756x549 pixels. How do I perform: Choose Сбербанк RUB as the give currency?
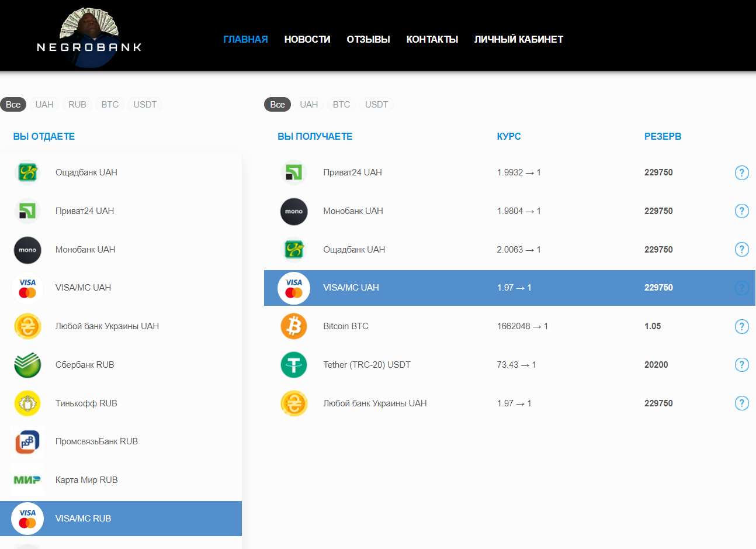coord(121,365)
